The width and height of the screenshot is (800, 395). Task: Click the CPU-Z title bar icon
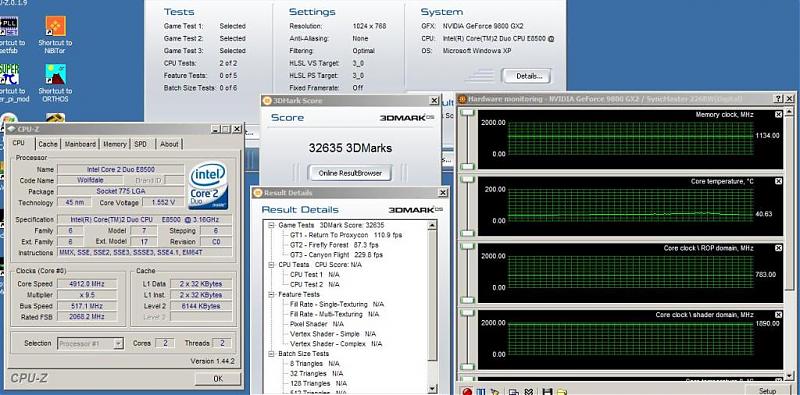pos(11,129)
